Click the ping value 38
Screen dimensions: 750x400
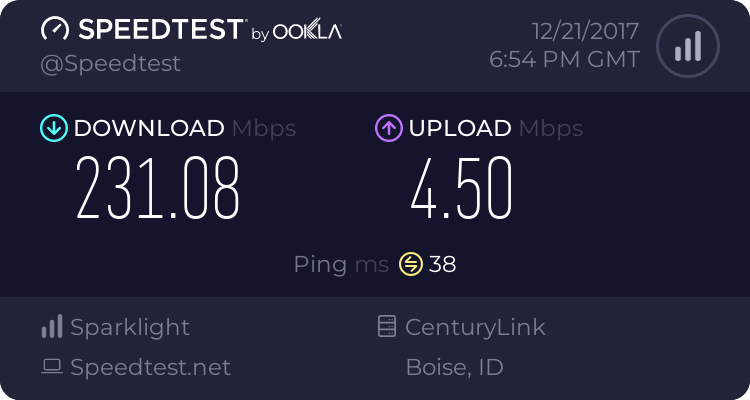coord(443,264)
